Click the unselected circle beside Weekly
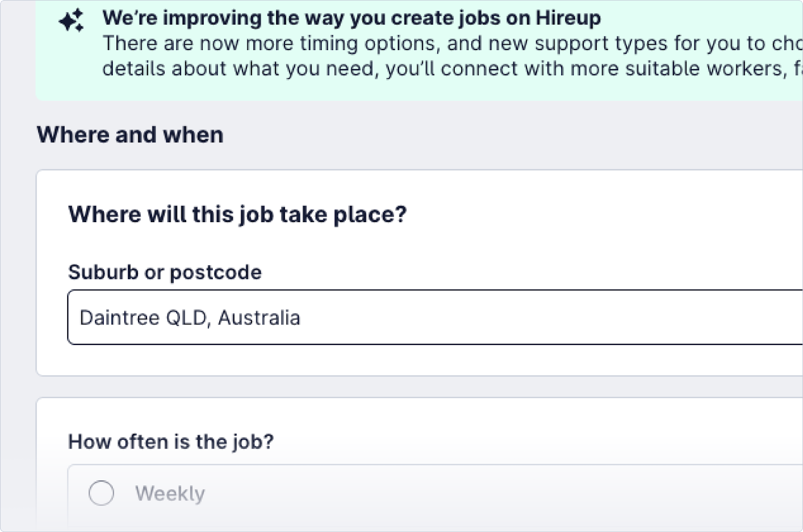Screen dimensions: 803x532 click(102, 493)
